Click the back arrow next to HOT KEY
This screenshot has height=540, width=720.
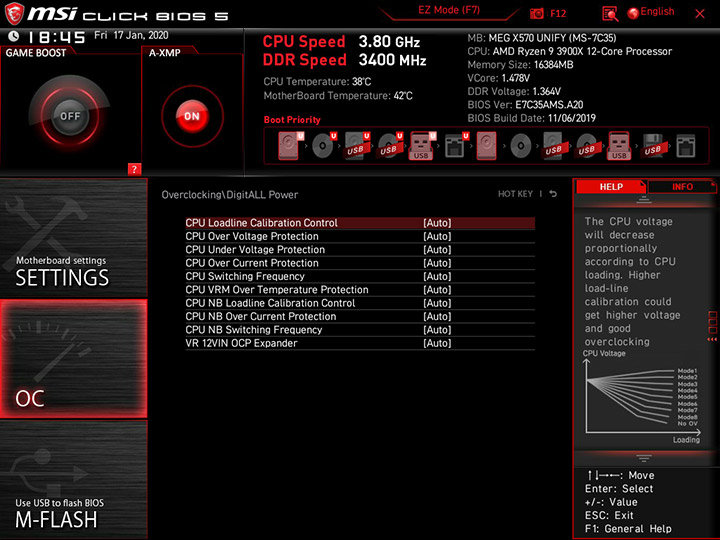[x=553, y=194]
